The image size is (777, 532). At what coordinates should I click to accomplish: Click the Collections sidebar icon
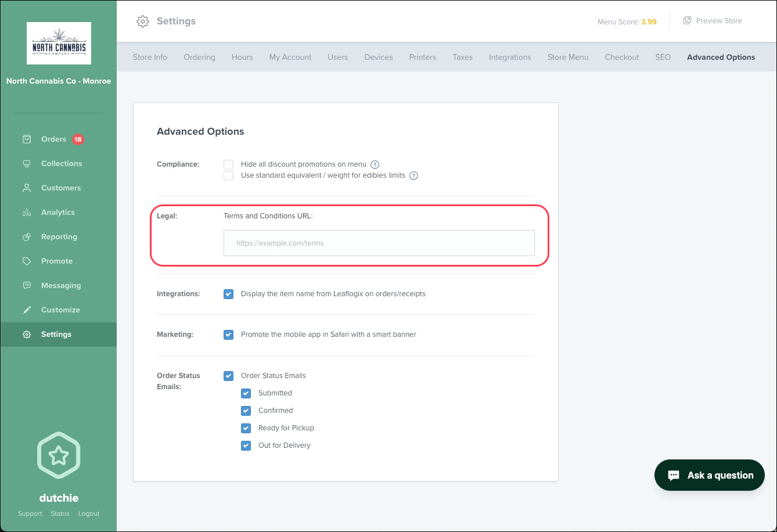pos(27,164)
